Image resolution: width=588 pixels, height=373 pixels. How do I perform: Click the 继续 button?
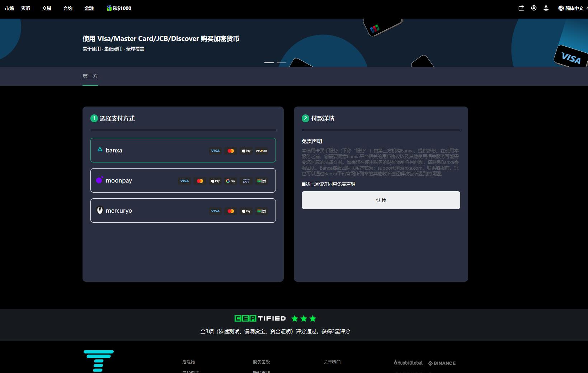381,200
